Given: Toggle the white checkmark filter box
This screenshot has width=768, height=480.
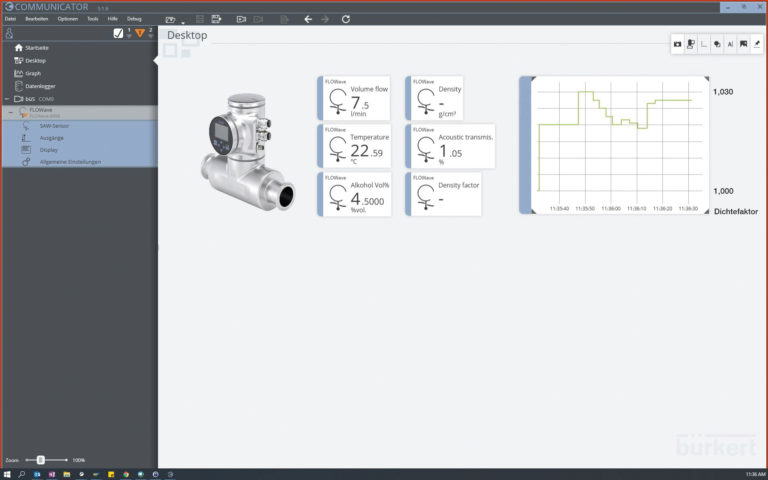Looking at the screenshot, I should click(118, 33).
